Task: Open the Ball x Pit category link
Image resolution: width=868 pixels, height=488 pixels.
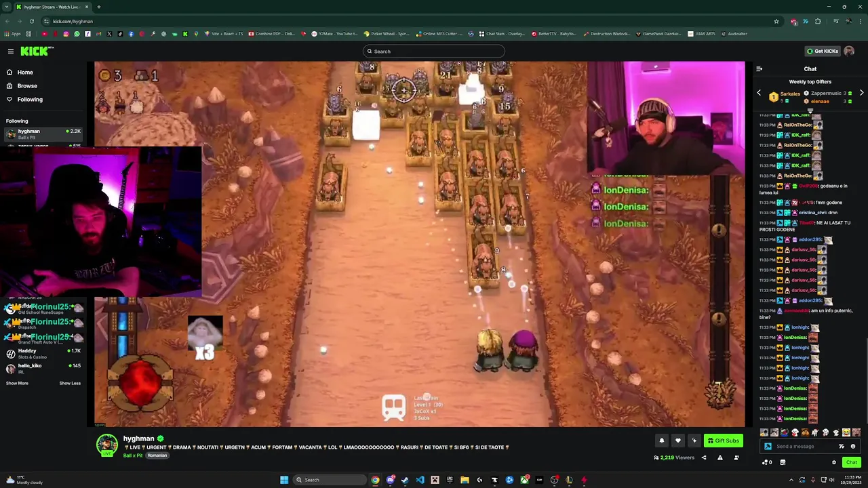Action: pos(133,455)
